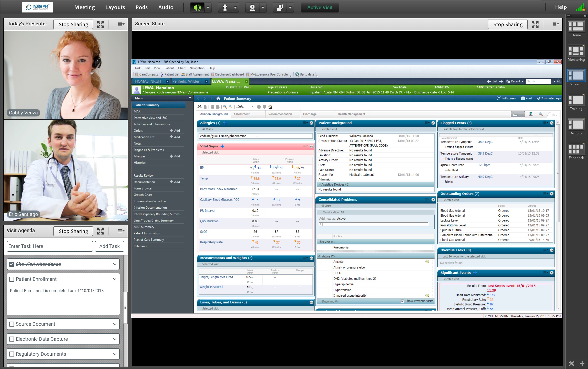588x369 pixels.
Task: Open the Pods menu
Action: click(x=141, y=7)
